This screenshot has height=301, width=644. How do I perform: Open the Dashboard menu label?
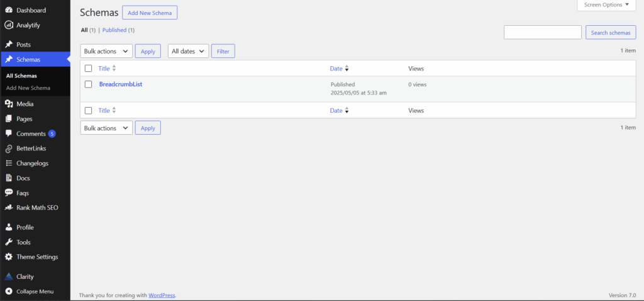point(31,10)
